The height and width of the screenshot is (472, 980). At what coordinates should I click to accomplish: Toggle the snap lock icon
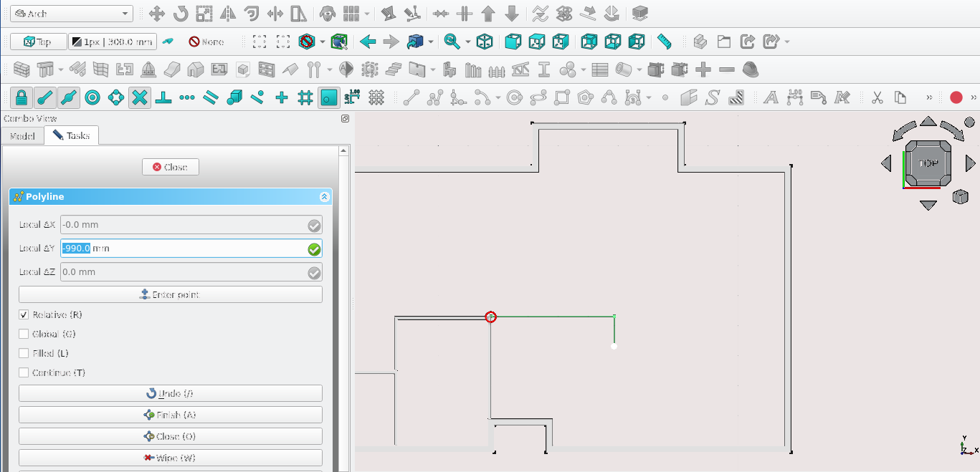(22, 97)
